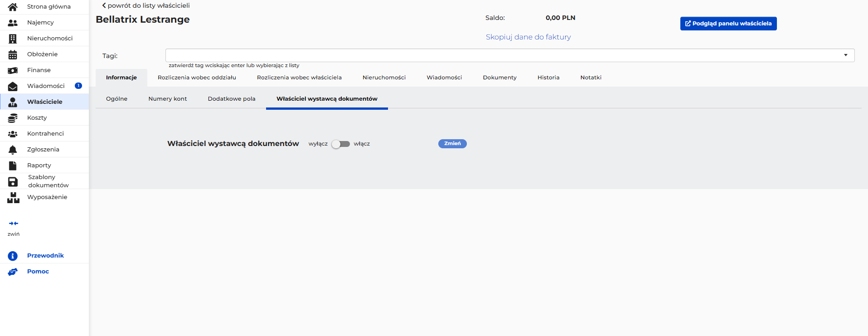Click the wyłącz label beside the switch
The image size is (868, 336).
tap(318, 144)
